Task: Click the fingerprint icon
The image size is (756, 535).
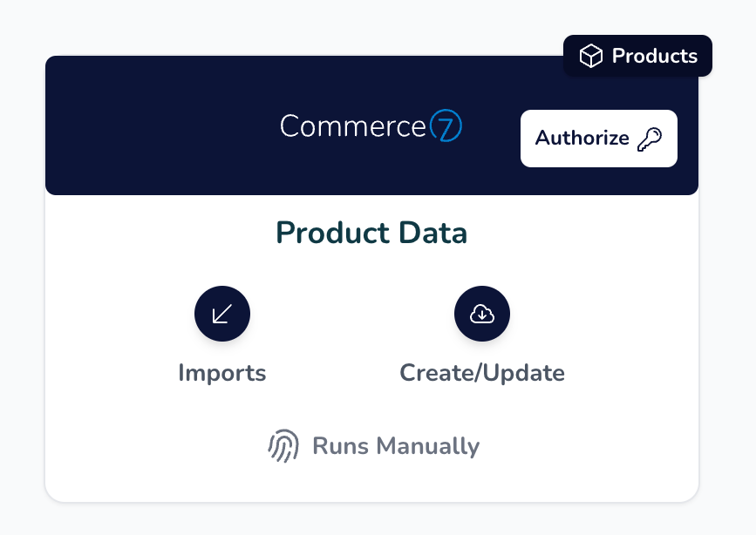Action: (283, 446)
